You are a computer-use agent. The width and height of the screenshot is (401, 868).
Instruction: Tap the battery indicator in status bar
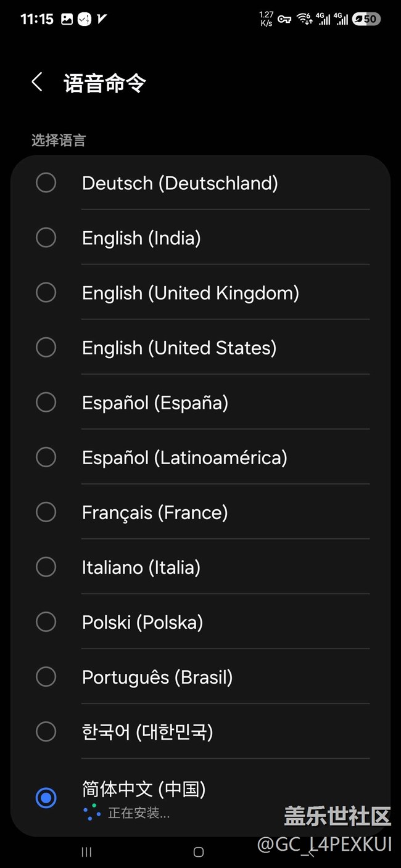pos(365,19)
